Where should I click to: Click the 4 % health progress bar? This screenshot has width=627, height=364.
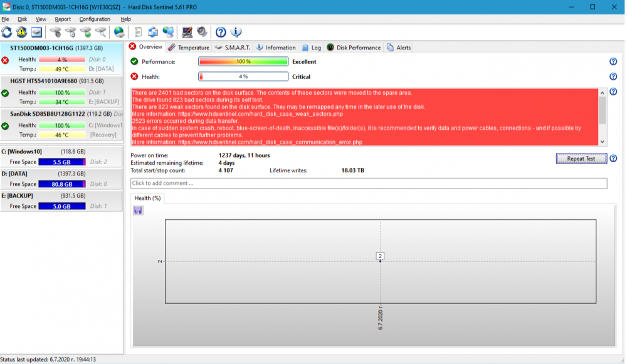coord(243,76)
